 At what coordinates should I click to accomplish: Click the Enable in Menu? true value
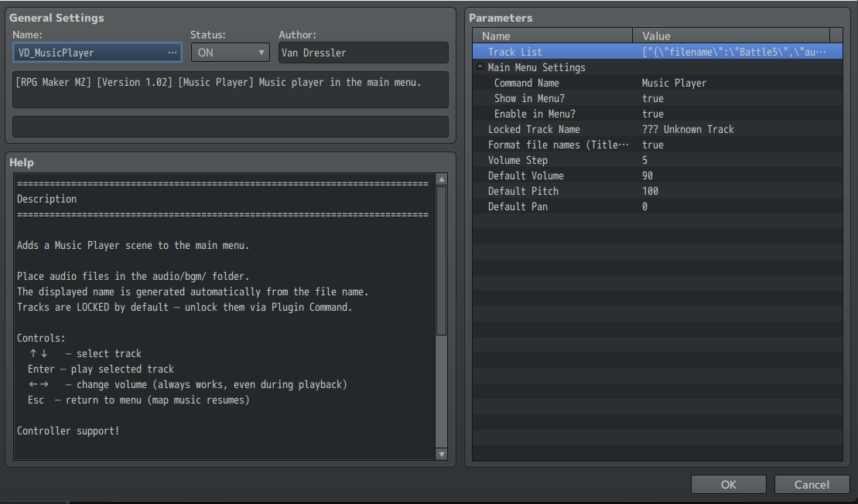tap(653, 114)
